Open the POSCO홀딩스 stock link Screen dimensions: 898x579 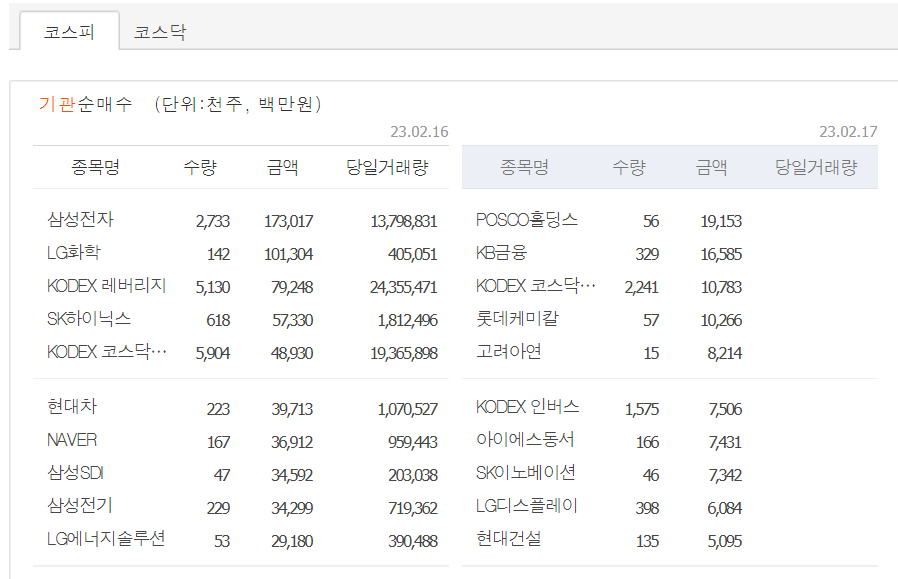pos(527,219)
